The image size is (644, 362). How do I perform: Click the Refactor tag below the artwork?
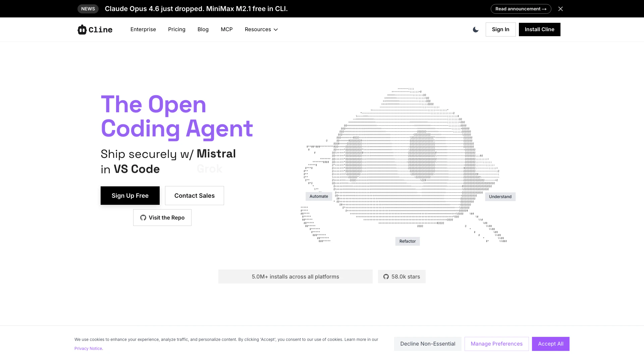tap(408, 241)
